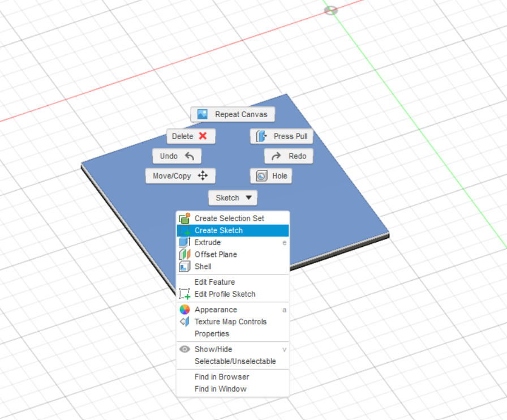The image size is (507, 420).
Task: Click the Redo arrow icon
Action: 276,156
